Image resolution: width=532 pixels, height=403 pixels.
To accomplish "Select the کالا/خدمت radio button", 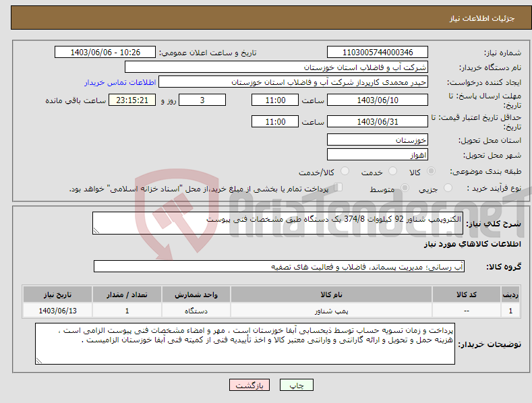I will coord(345,171).
